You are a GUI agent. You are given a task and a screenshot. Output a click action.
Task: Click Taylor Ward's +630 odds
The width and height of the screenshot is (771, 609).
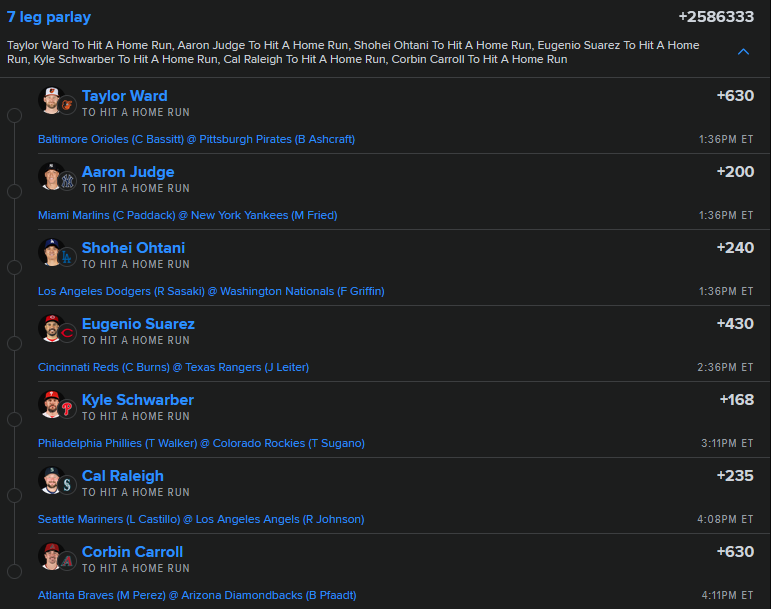click(735, 95)
